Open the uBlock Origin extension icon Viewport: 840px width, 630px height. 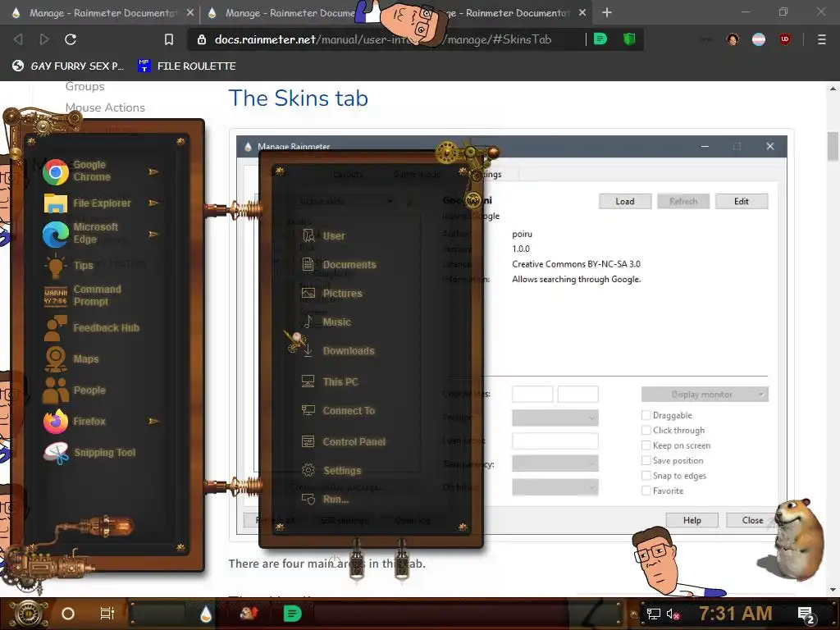coord(785,39)
